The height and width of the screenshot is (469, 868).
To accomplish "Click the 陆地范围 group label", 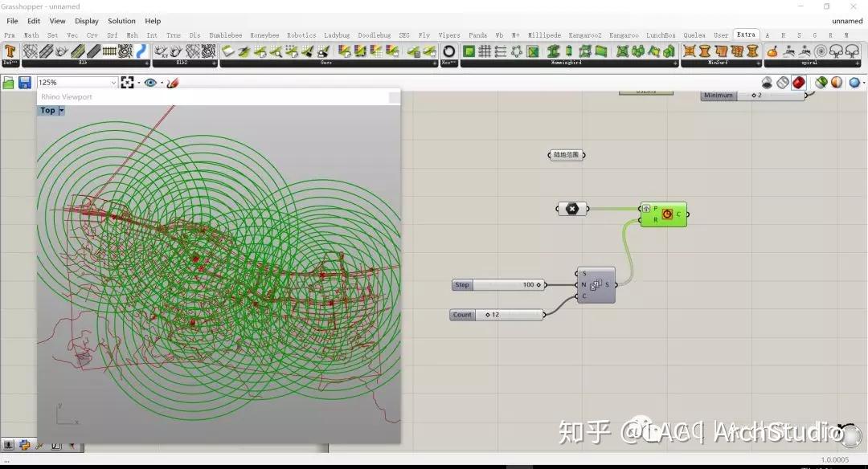I will pos(567,154).
